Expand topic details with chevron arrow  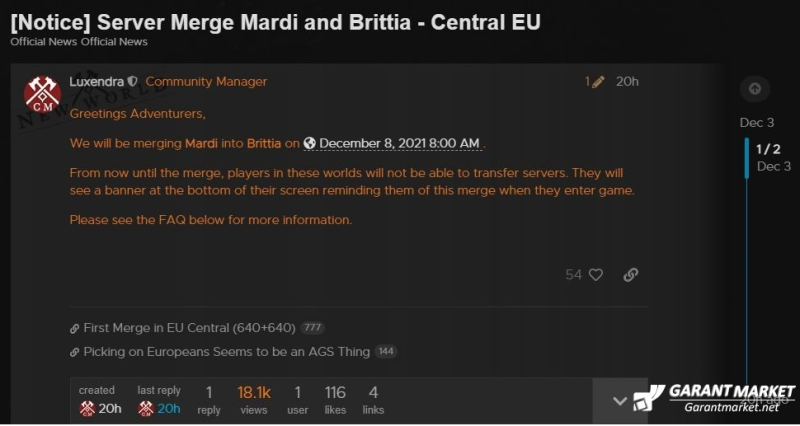pos(620,401)
